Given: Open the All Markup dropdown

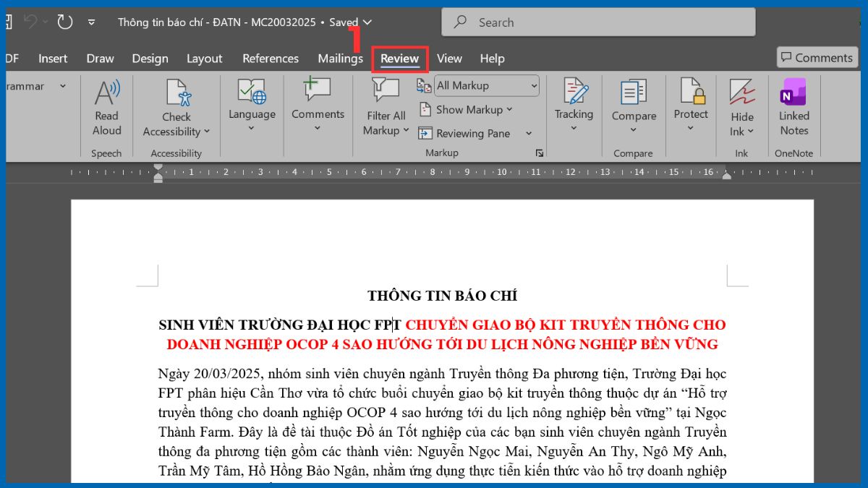Looking at the screenshot, I should click(486, 85).
